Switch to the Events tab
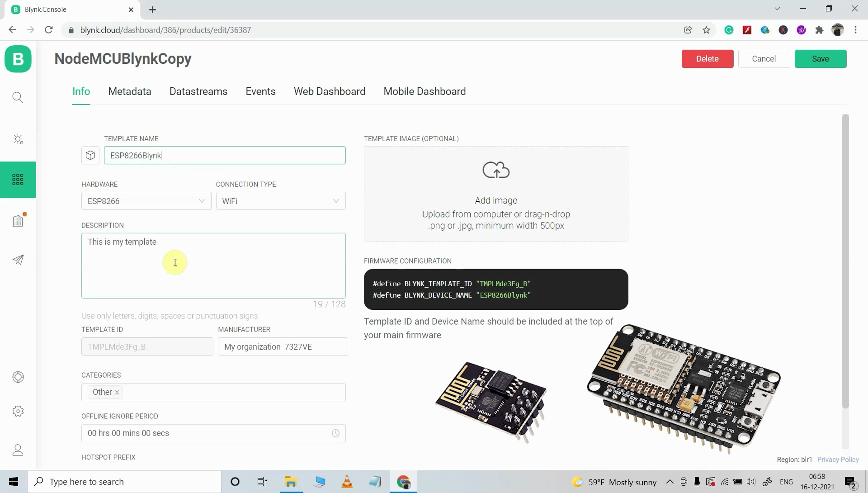868x493 pixels. point(260,91)
